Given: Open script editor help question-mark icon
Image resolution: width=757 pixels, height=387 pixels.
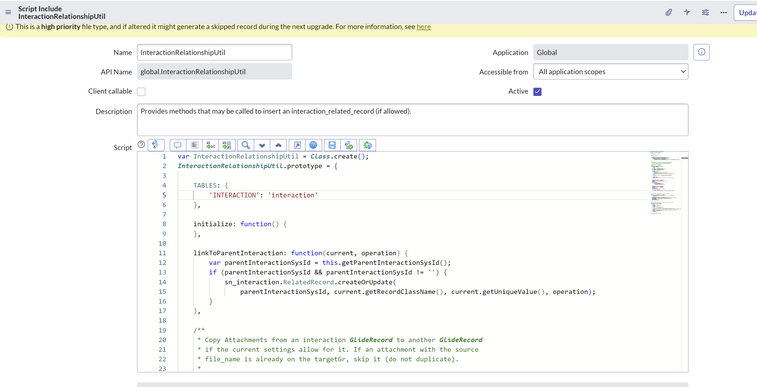Looking at the screenshot, I should point(141,144).
